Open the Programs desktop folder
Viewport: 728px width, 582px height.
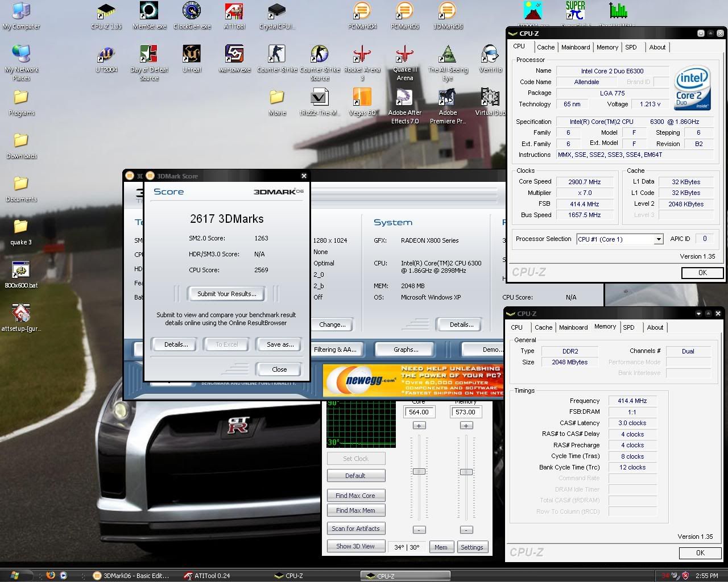[x=21, y=102]
